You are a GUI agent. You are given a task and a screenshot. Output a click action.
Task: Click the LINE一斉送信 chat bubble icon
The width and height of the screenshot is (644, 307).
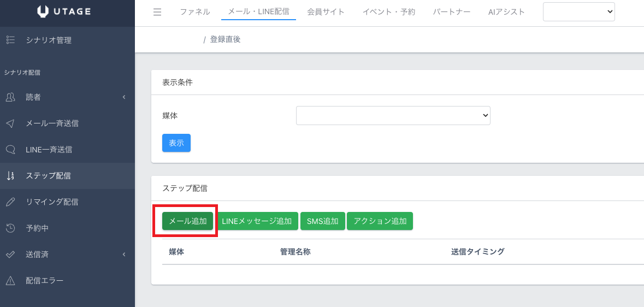click(x=11, y=150)
